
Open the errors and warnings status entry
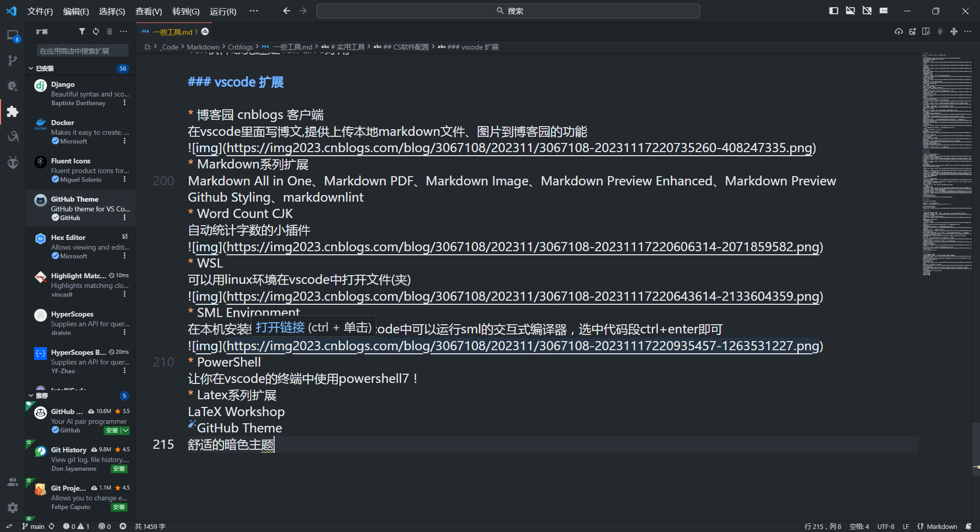coord(76,526)
